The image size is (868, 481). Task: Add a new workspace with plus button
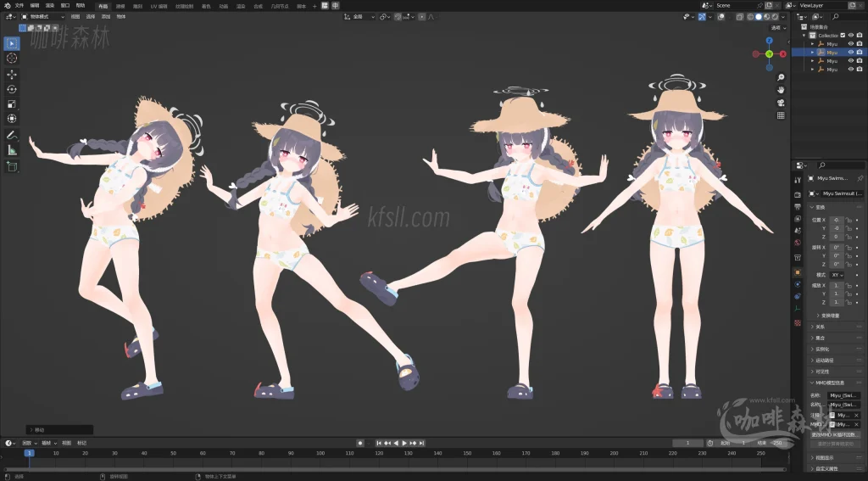[314, 6]
